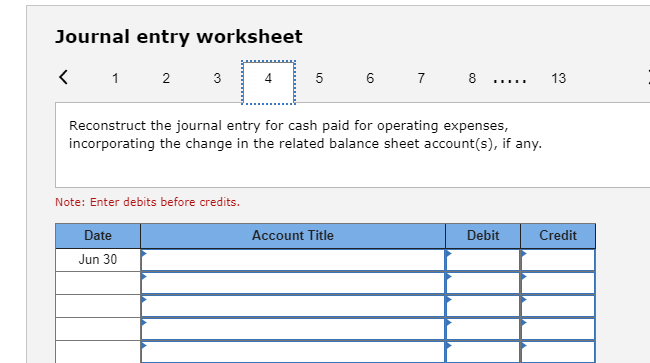Click the Account Title column header
The width and height of the screenshot is (650, 363).
coord(293,236)
